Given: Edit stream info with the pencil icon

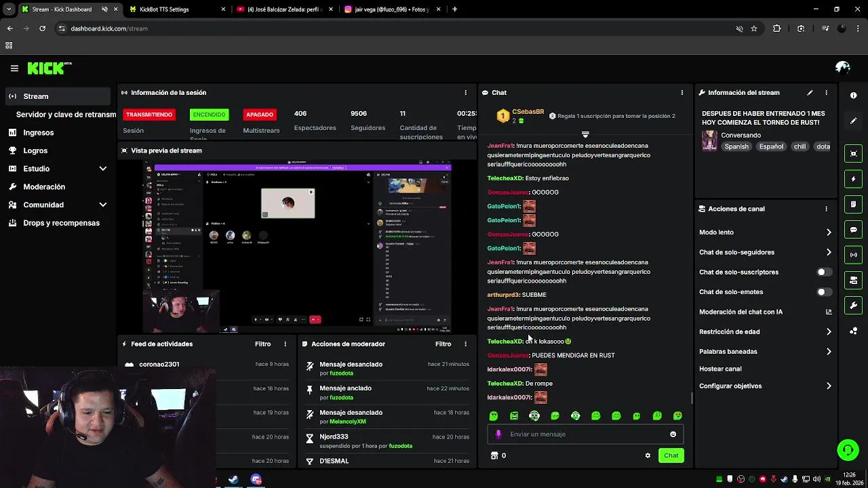Looking at the screenshot, I should point(810,93).
